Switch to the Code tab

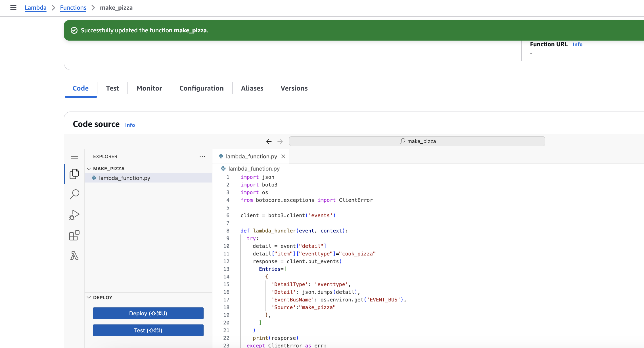pos(81,88)
